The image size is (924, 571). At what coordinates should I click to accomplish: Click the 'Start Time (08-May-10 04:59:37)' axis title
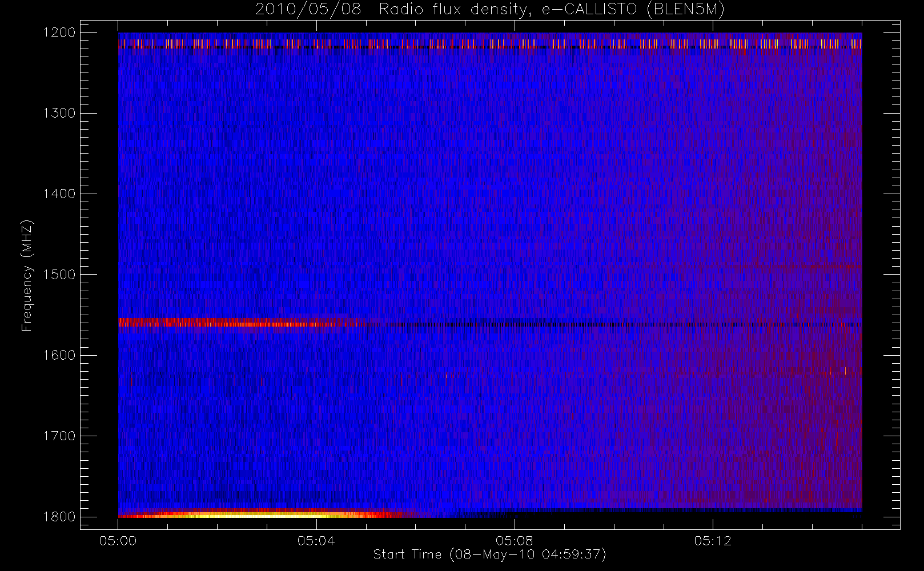coord(489,554)
